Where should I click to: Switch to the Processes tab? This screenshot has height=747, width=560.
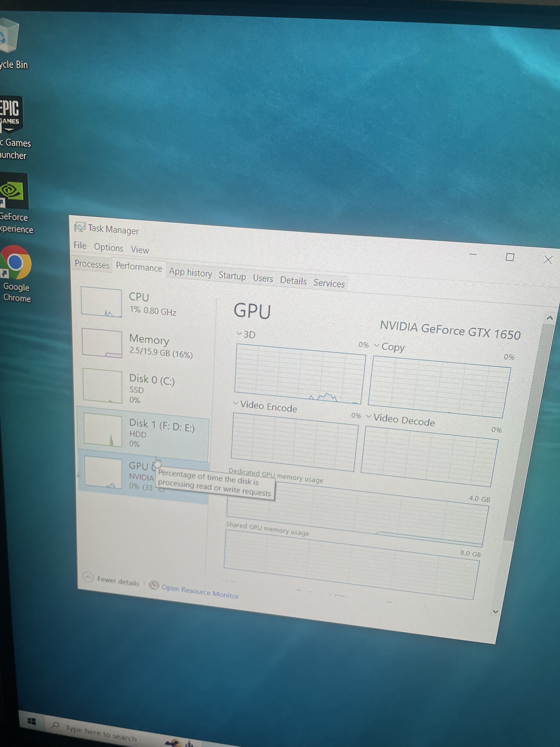click(91, 265)
